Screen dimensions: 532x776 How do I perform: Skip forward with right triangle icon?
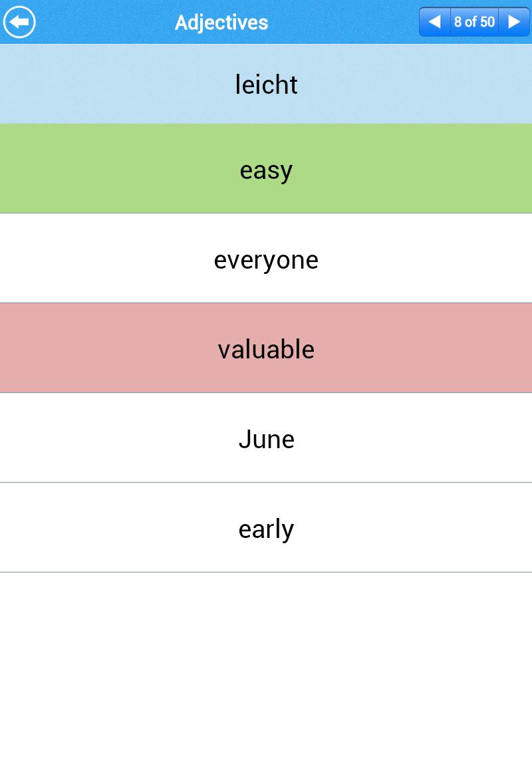[514, 22]
